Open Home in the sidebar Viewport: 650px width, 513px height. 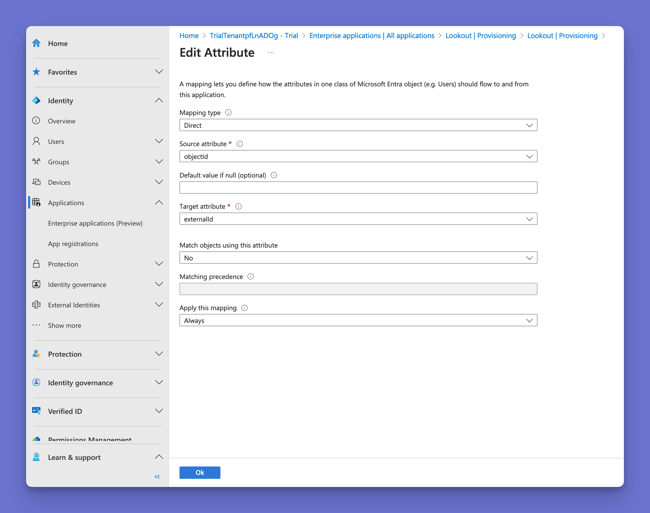[x=58, y=44]
